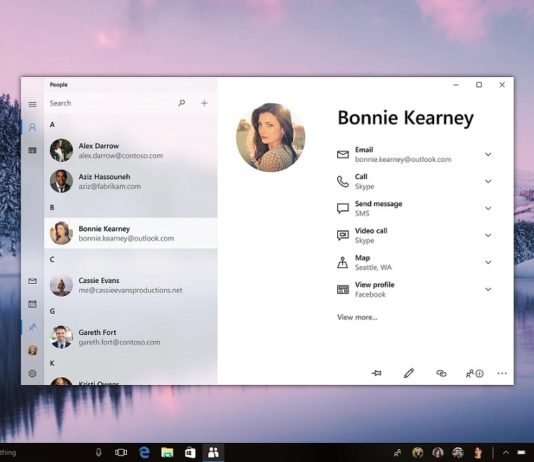Click the View more... link
Image resolution: width=534 pixels, height=462 pixels.
point(357,317)
